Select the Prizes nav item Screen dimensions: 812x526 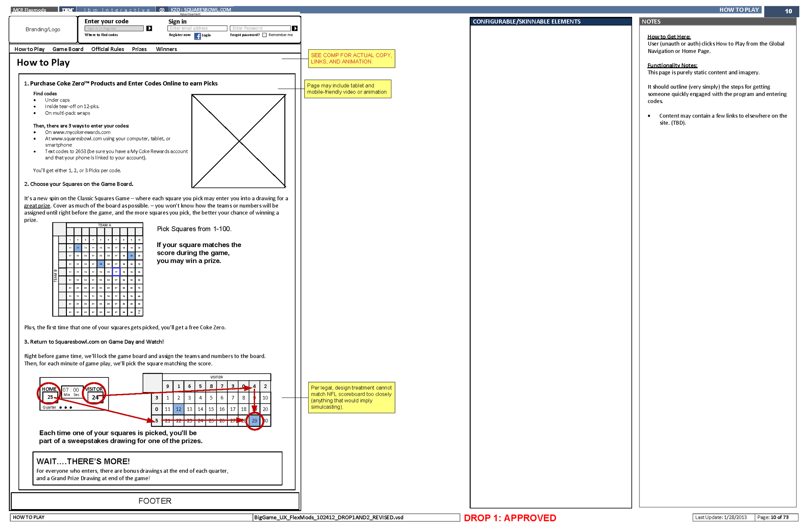pyautogui.click(x=140, y=49)
